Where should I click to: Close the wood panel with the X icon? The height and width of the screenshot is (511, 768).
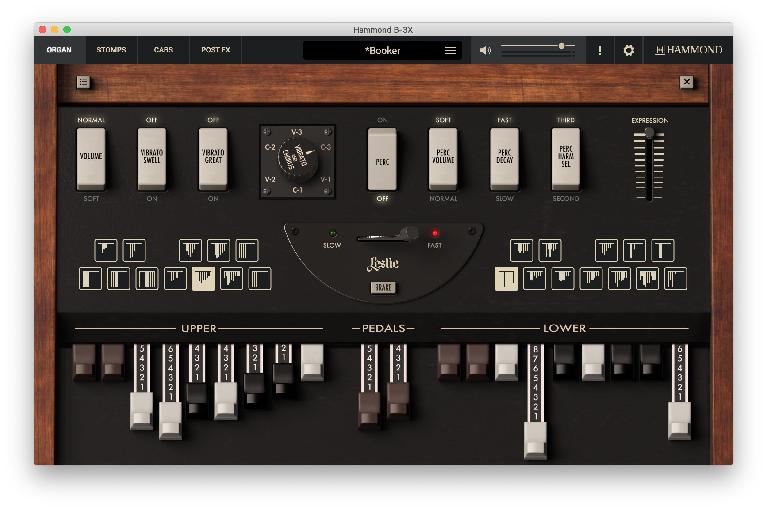[x=687, y=82]
